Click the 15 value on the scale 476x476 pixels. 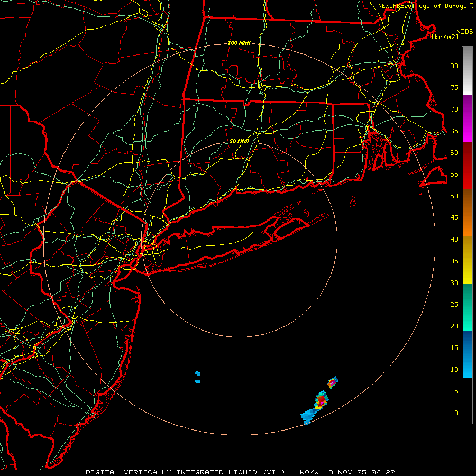click(454, 348)
